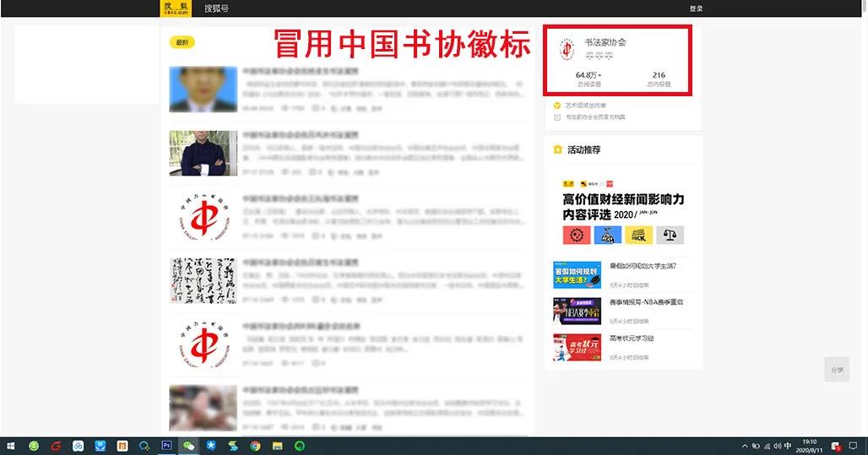Open the network signal tray icon
The height and width of the screenshot is (455, 868).
tap(768, 447)
